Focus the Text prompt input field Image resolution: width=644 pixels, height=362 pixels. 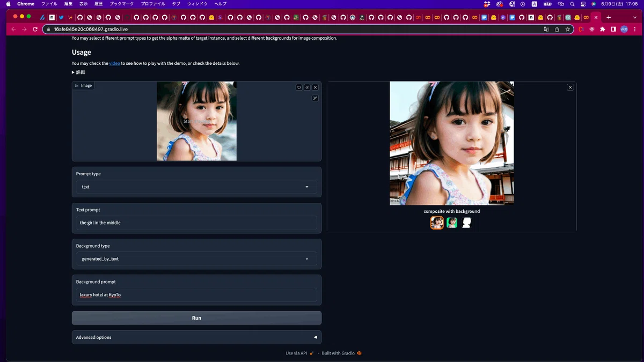tap(196, 223)
